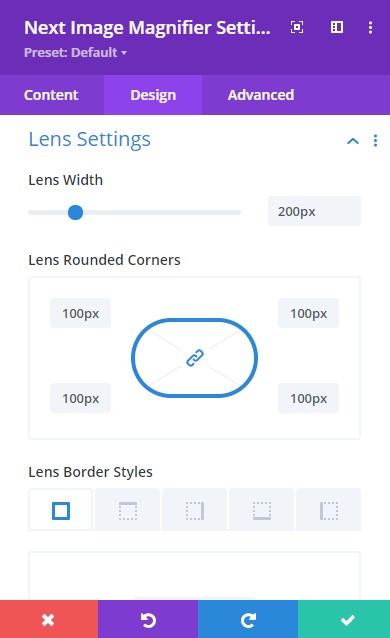Select the right border style icon
The width and height of the screenshot is (390, 638).
pyautogui.click(x=195, y=510)
